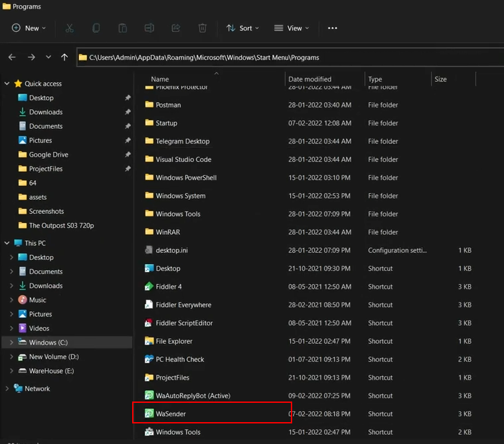Viewport: 504px width, 444px height.
Task: Click the Share icon in toolbar
Action: [176, 28]
